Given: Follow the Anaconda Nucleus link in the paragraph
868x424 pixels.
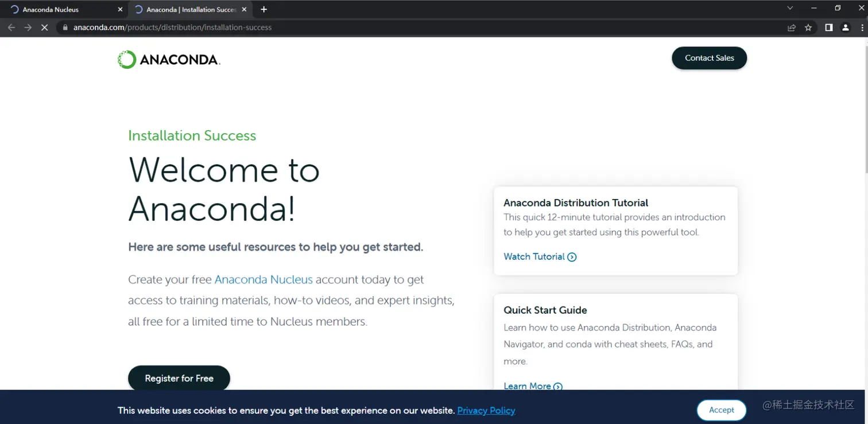Looking at the screenshot, I should [x=263, y=279].
